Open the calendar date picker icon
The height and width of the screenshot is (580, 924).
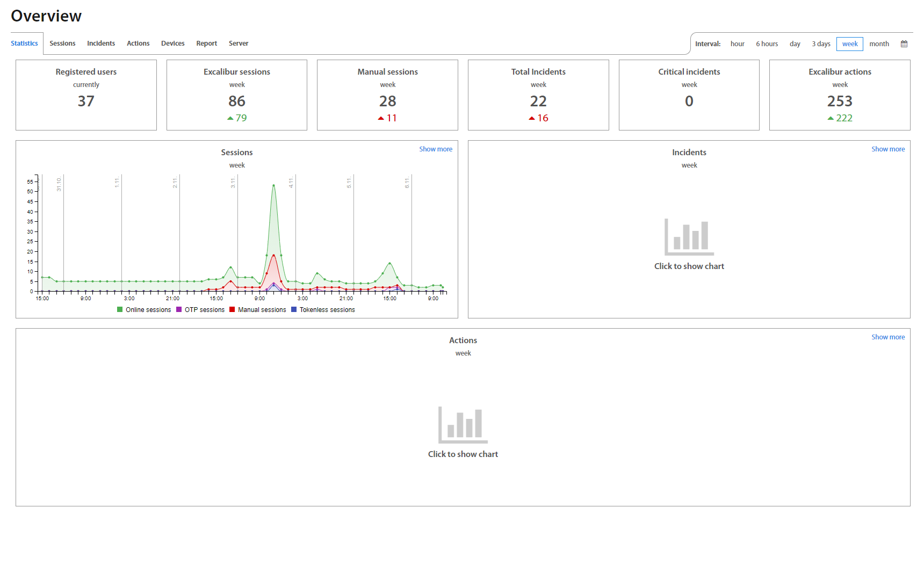904,44
